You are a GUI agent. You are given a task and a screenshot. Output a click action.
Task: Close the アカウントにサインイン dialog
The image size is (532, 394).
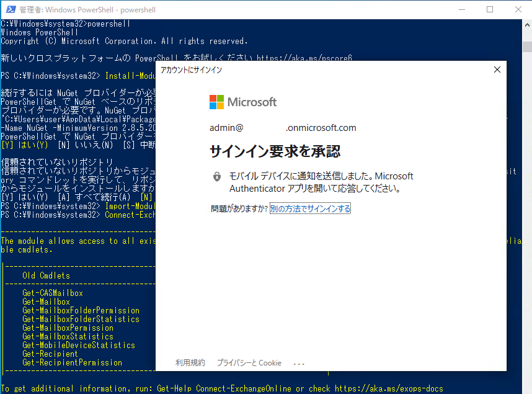[497, 69]
